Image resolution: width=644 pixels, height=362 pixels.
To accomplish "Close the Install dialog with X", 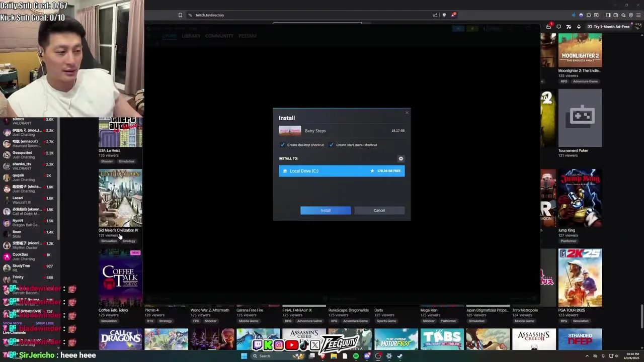I will tap(407, 113).
